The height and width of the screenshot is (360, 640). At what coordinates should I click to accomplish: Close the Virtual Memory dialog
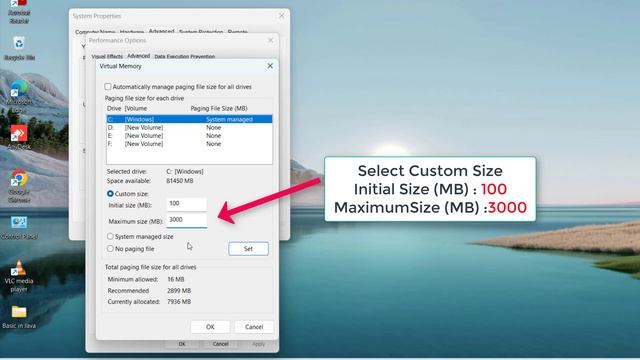(270, 66)
